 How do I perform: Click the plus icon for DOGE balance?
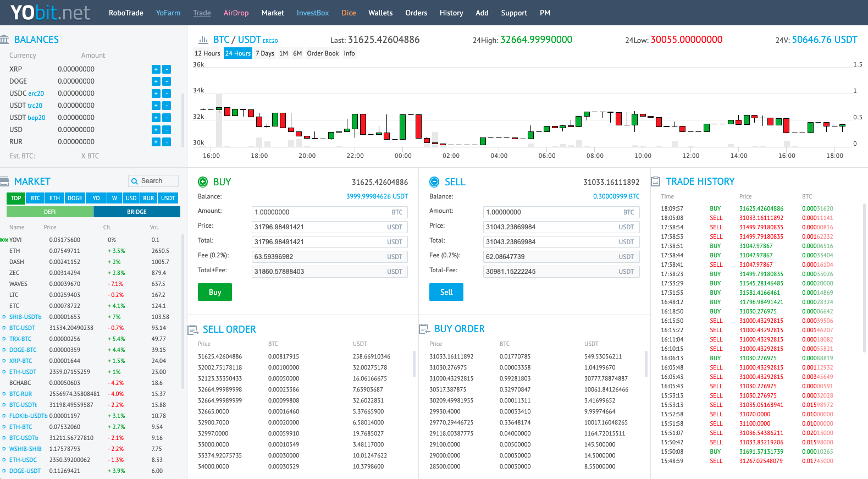[x=156, y=81]
